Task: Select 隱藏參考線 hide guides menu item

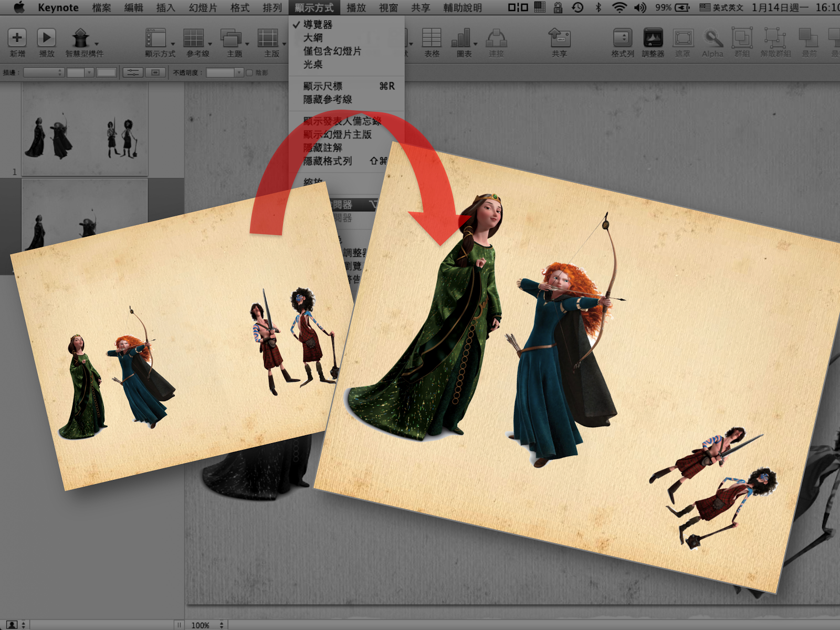Action: [x=346, y=99]
